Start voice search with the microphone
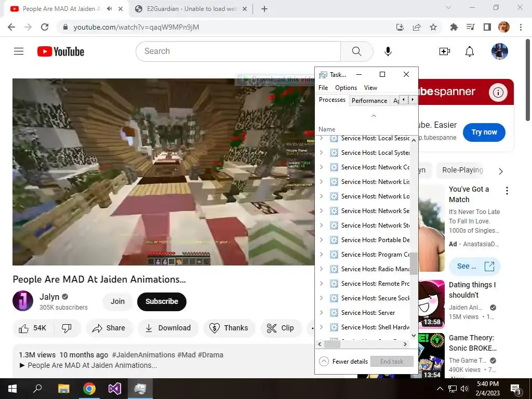Image resolution: width=532 pixels, height=399 pixels. 388,51
